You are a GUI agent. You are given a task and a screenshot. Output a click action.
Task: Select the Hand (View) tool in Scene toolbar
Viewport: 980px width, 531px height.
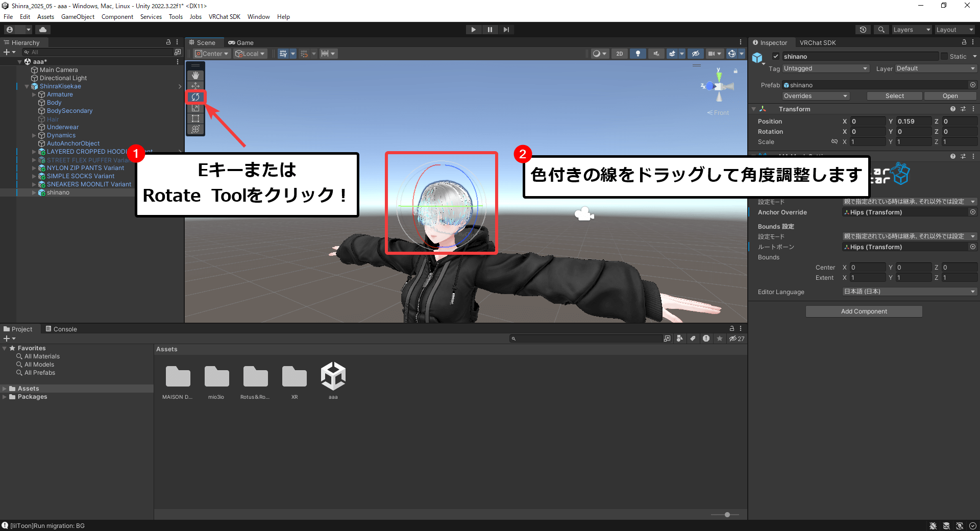tap(195, 76)
